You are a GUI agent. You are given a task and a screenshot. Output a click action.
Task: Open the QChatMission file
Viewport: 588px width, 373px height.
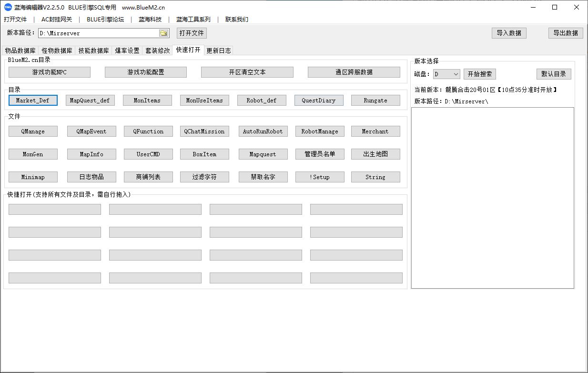[204, 131]
